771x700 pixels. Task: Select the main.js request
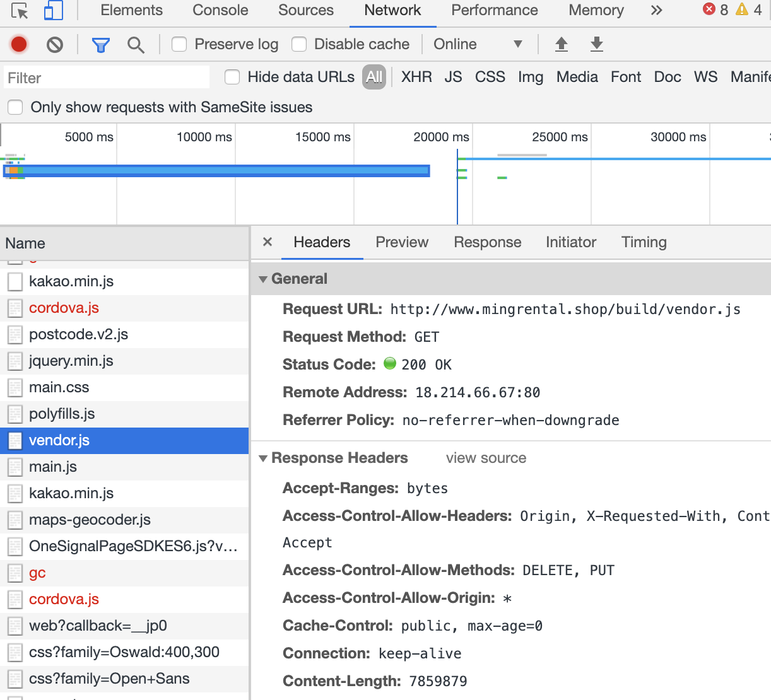(x=124, y=467)
